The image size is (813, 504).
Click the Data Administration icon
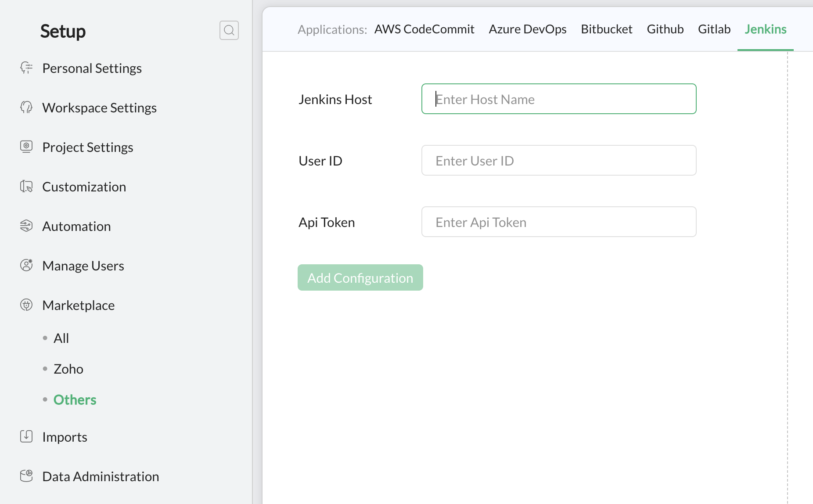[x=26, y=476]
